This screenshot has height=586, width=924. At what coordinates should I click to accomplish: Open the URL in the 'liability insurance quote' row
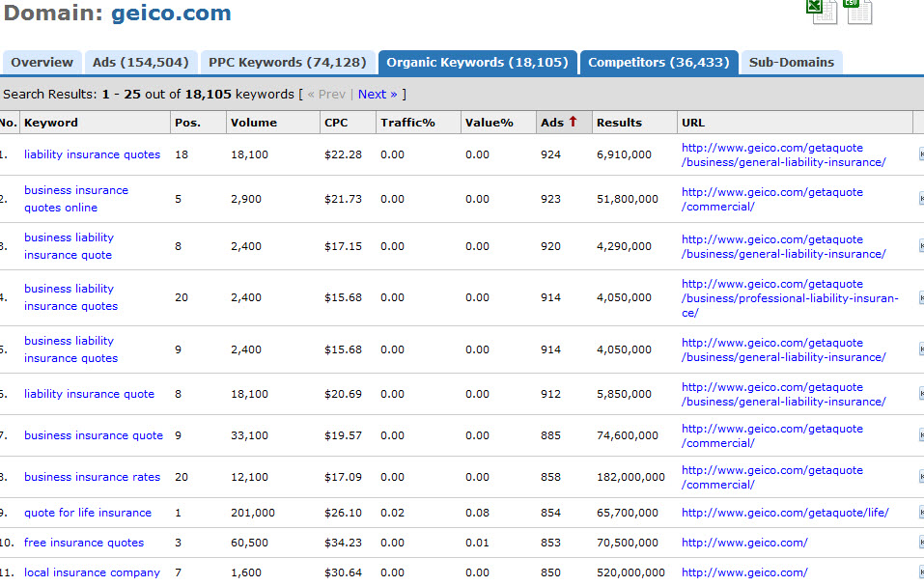click(784, 395)
